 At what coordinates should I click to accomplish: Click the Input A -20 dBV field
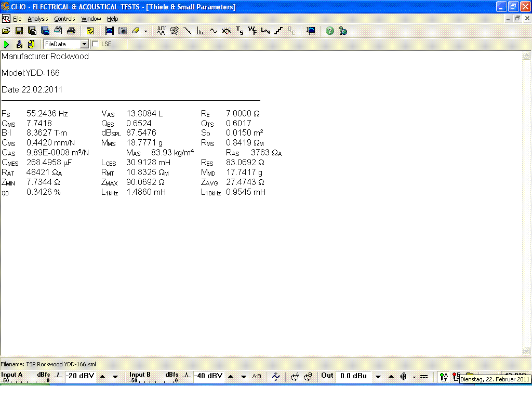point(80,376)
